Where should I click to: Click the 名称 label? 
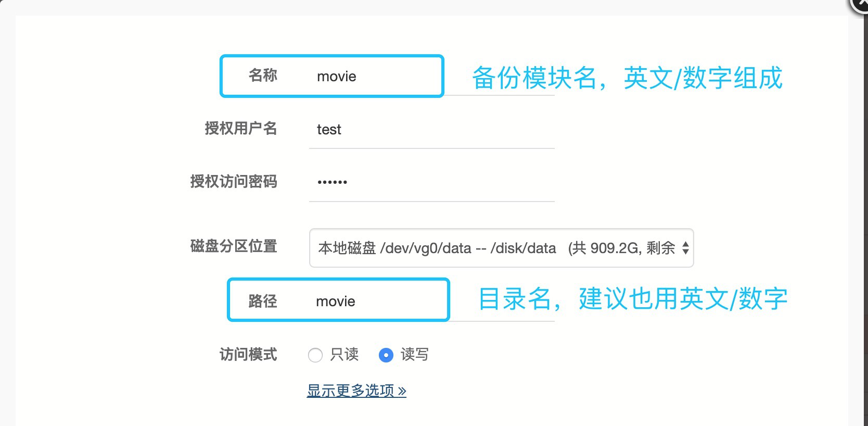point(263,76)
